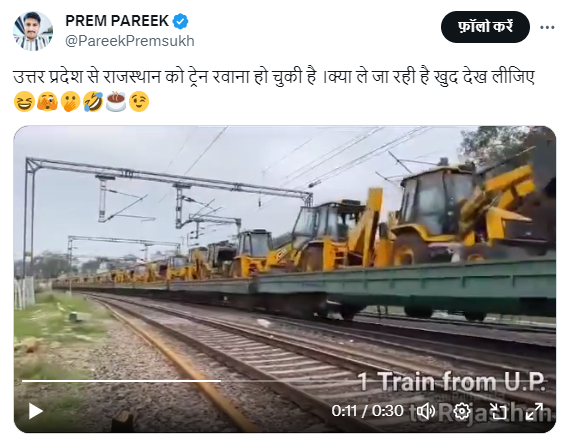Visit the @PareekPremsukh handle link
Viewport: 568px width, 445px height.
[130, 41]
